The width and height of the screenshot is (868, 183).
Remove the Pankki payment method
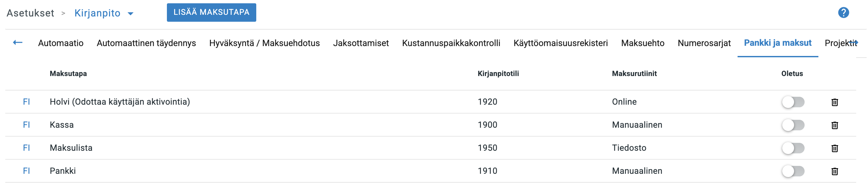[834, 171]
